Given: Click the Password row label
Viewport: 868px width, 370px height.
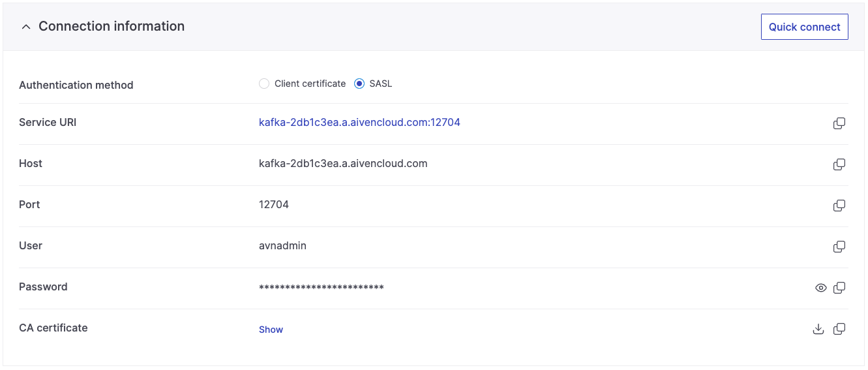Looking at the screenshot, I should pos(43,286).
